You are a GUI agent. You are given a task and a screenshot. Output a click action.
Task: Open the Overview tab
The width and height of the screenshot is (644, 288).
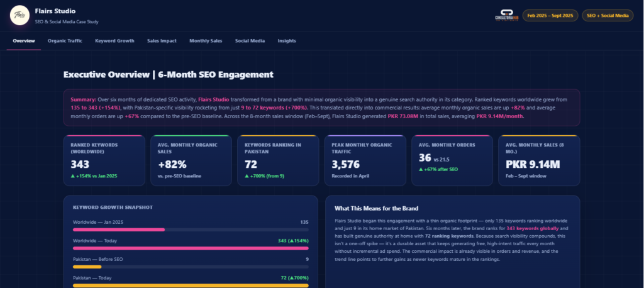coord(24,41)
